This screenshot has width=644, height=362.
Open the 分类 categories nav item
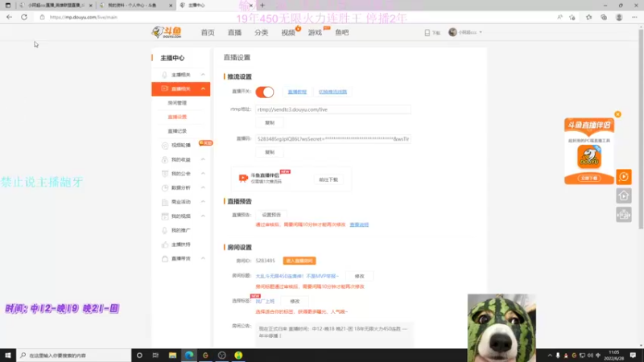(x=261, y=32)
